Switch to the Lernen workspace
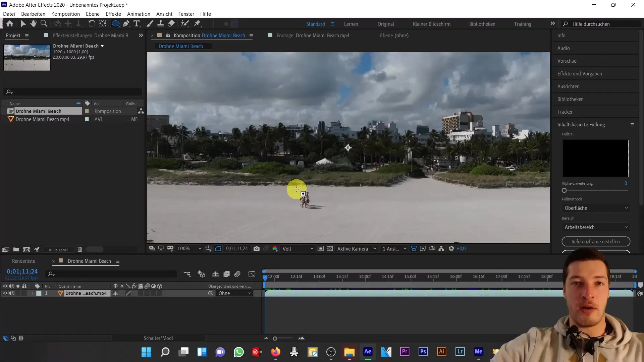The height and width of the screenshot is (362, 644). [x=351, y=24]
